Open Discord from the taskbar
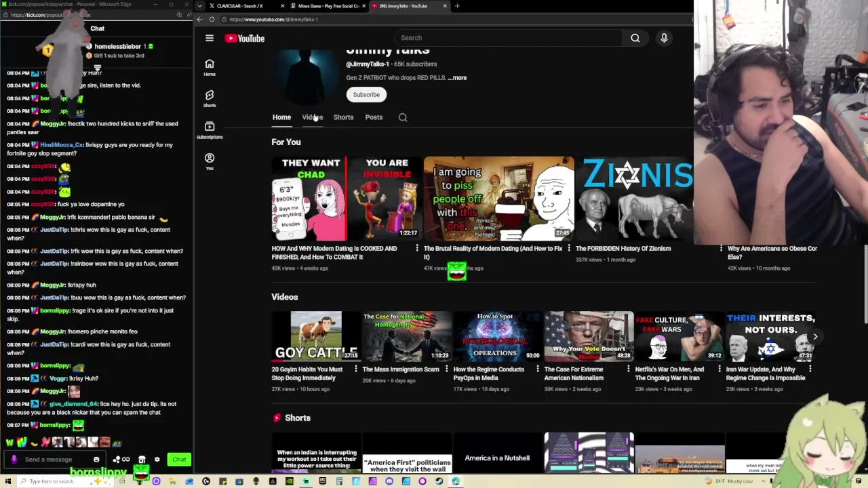The width and height of the screenshot is (868, 488). tap(389, 481)
